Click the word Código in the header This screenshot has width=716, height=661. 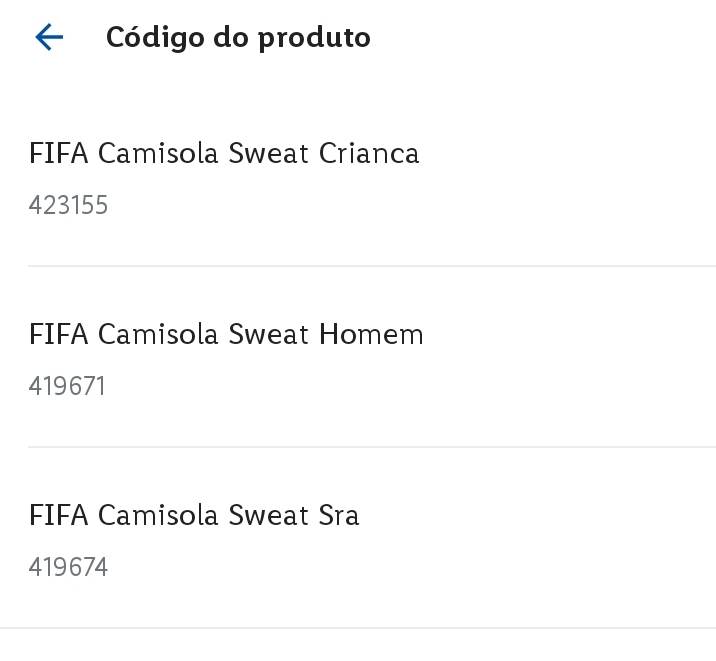(155, 37)
